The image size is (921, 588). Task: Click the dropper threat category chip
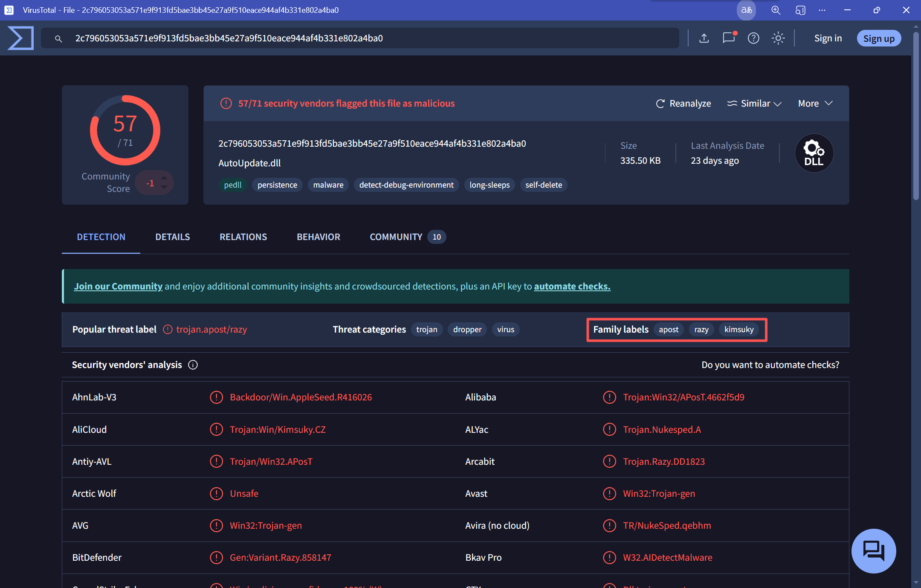[x=467, y=330]
